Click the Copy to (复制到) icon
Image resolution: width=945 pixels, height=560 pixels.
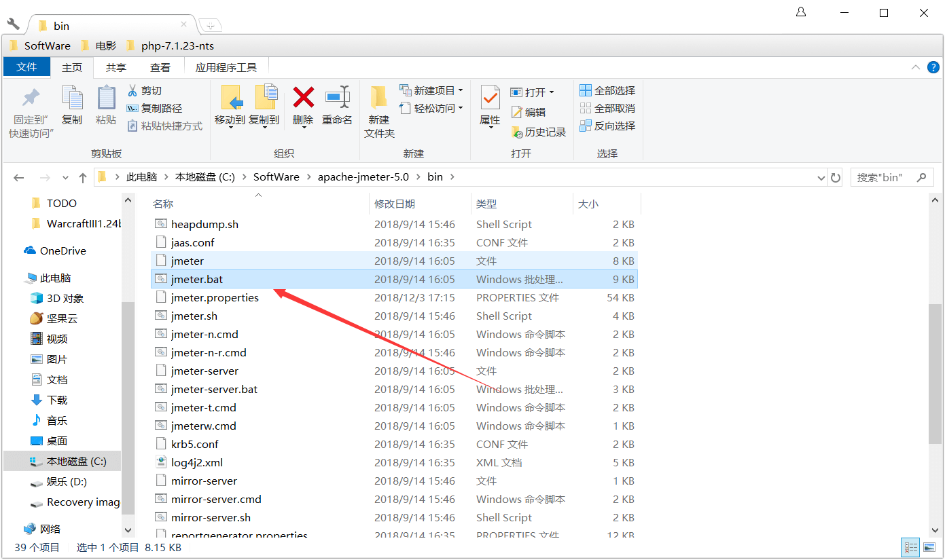(266, 98)
